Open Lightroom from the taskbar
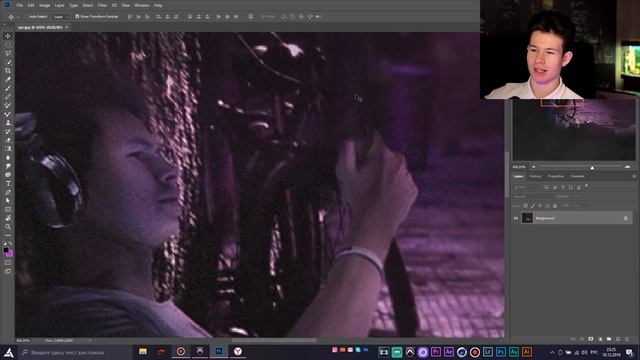This screenshot has height=360, width=640. tap(488, 352)
